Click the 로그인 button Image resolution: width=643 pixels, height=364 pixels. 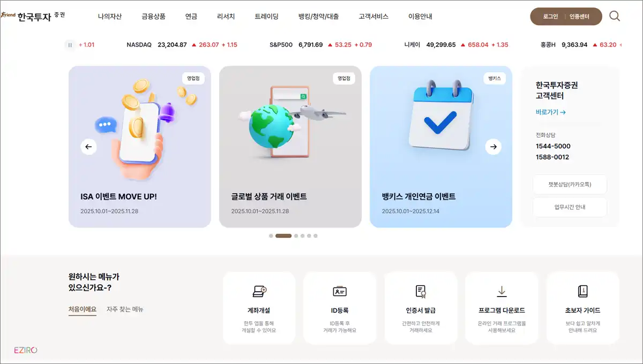(550, 17)
